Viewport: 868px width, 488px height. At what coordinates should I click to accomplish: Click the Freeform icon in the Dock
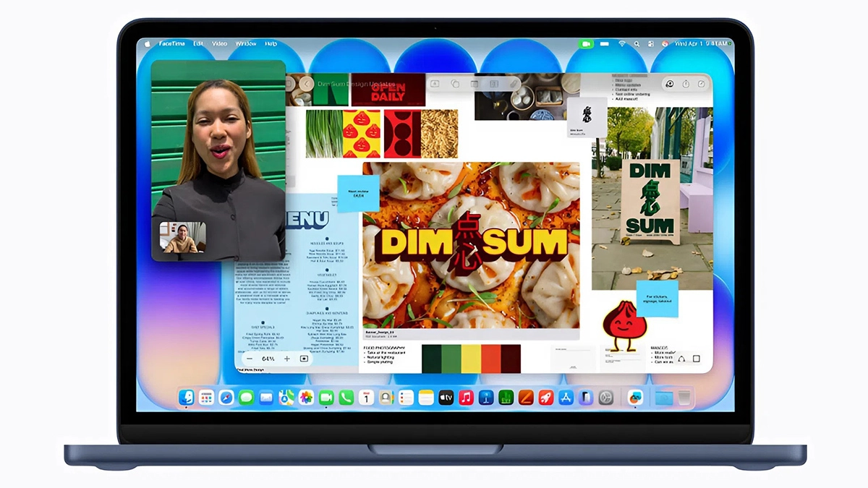click(x=635, y=397)
